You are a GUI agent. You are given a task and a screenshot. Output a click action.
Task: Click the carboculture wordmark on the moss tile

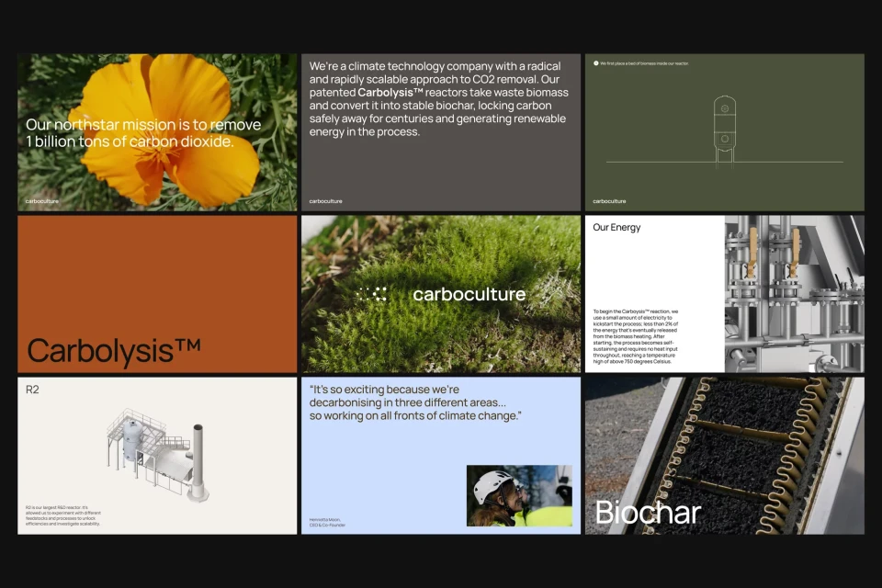pyautogui.click(x=470, y=294)
